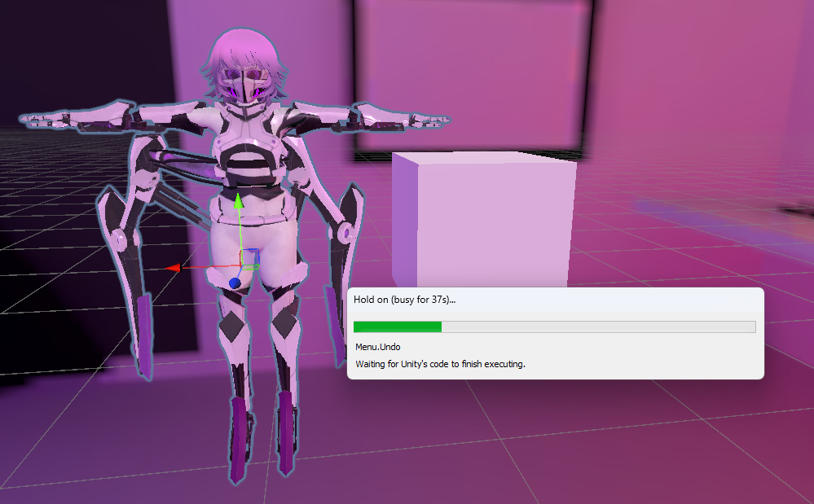Click the green progress bar fill

pos(397,327)
